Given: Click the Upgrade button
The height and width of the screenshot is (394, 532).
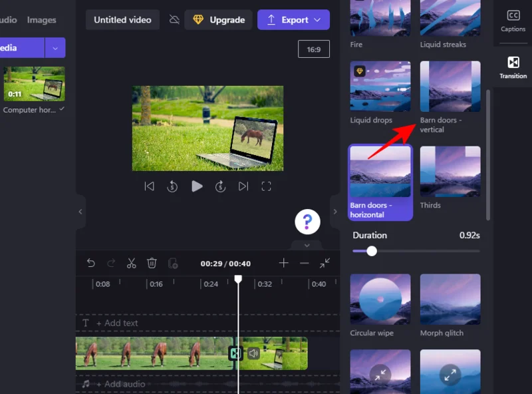Looking at the screenshot, I should [x=217, y=19].
